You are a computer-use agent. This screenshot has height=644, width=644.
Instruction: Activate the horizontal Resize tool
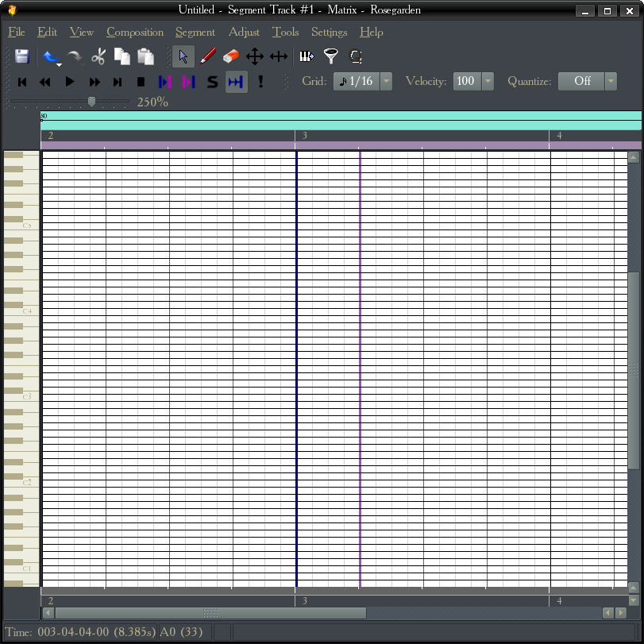point(279,56)
